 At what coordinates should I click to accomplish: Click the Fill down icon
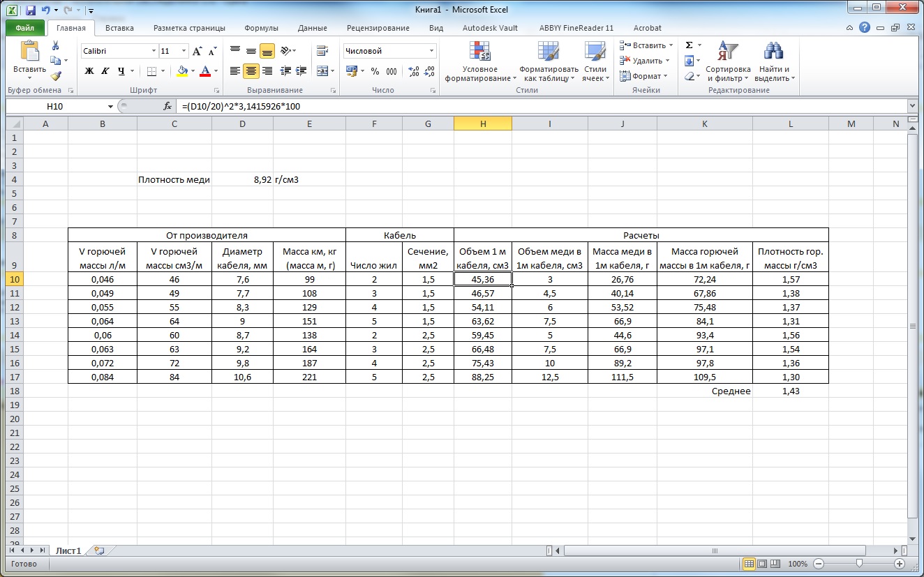coord(690,61)
